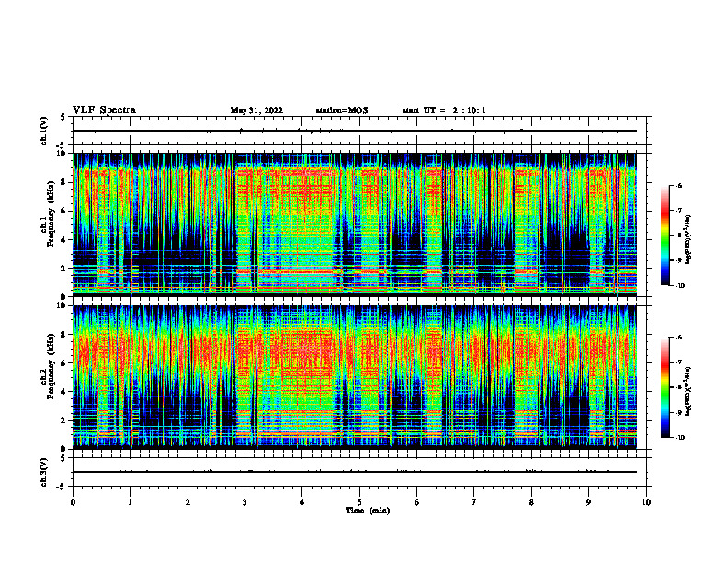The image size is (728, 563).
Task: Click the '5' tick on ch.1(V) axis
Action: [63, 117]
